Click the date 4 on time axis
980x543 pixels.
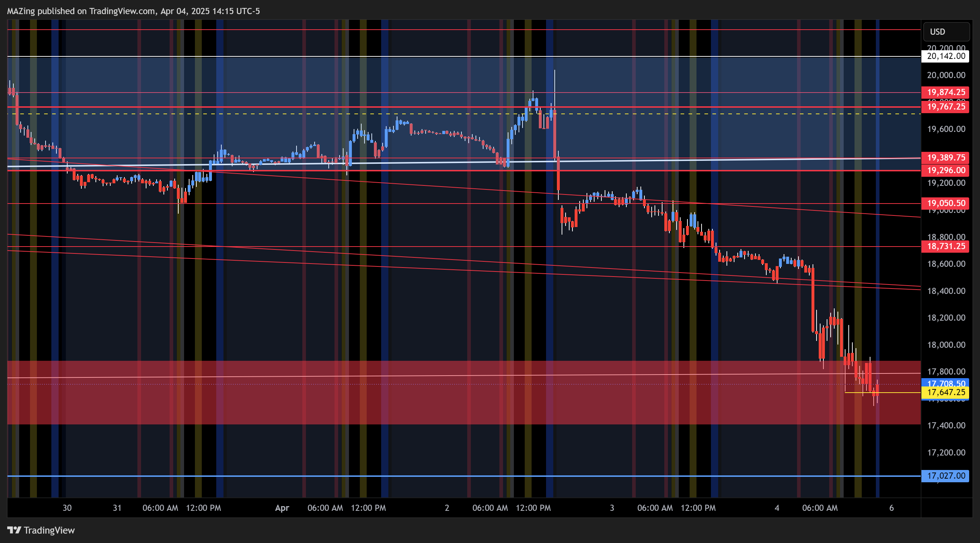coord(777,508)
